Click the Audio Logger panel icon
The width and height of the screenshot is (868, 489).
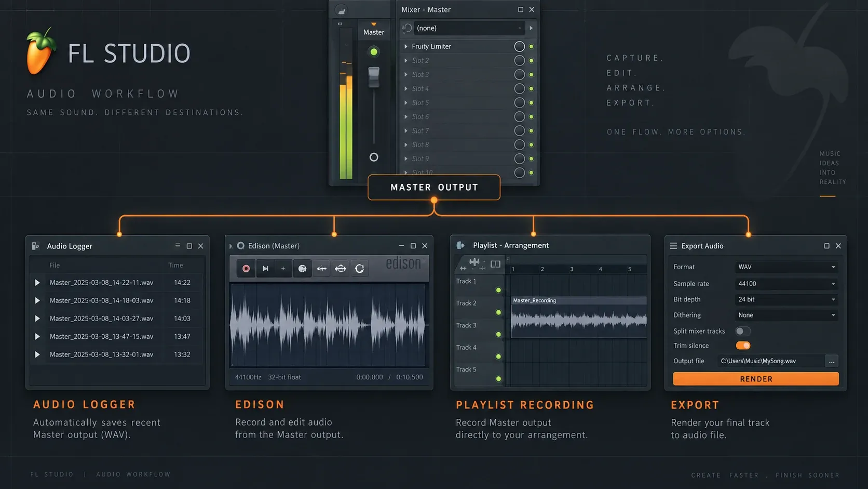35,246
